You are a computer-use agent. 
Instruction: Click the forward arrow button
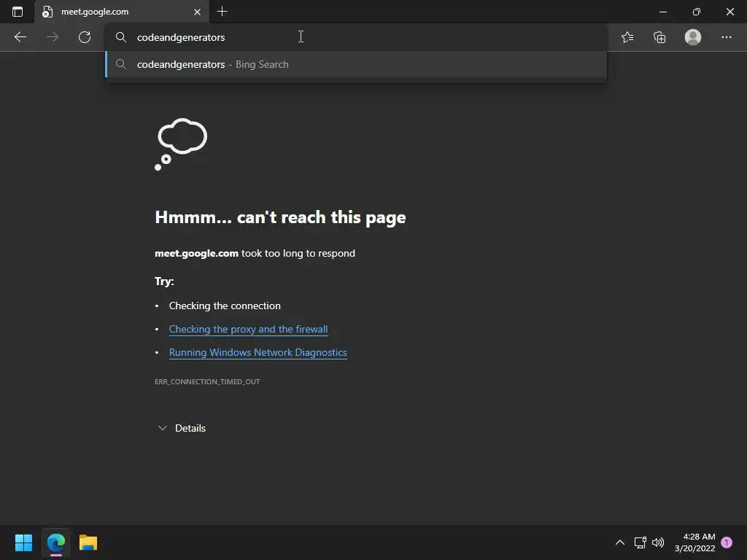[53, 37]
